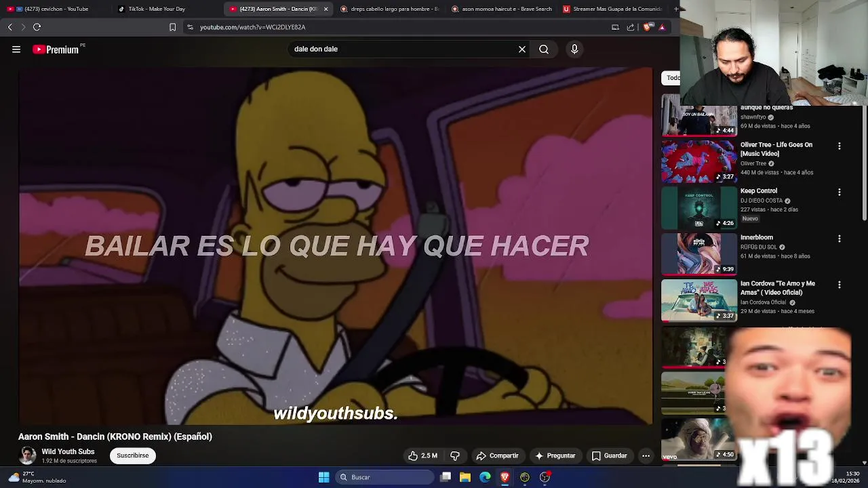Open Brave Shields lion icon
The height and width of the screenshot is (488, 868).
647,27
